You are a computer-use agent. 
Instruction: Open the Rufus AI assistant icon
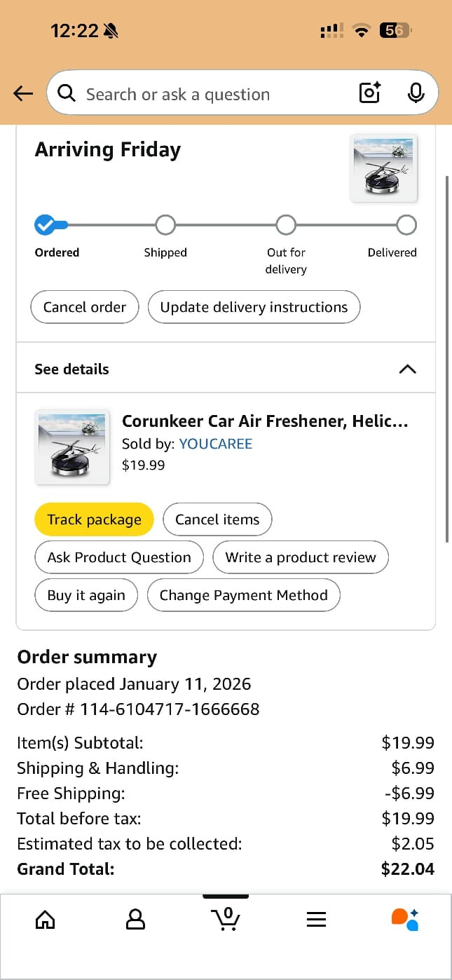[x=405, y=919]
